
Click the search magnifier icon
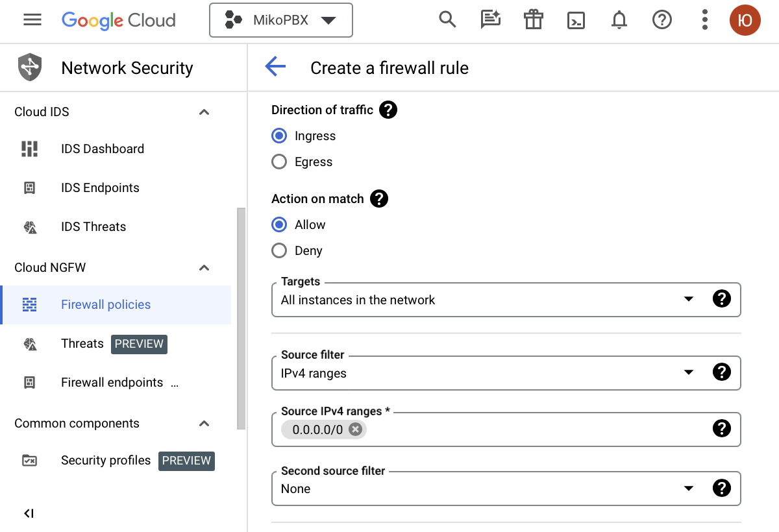click(447, 20)
